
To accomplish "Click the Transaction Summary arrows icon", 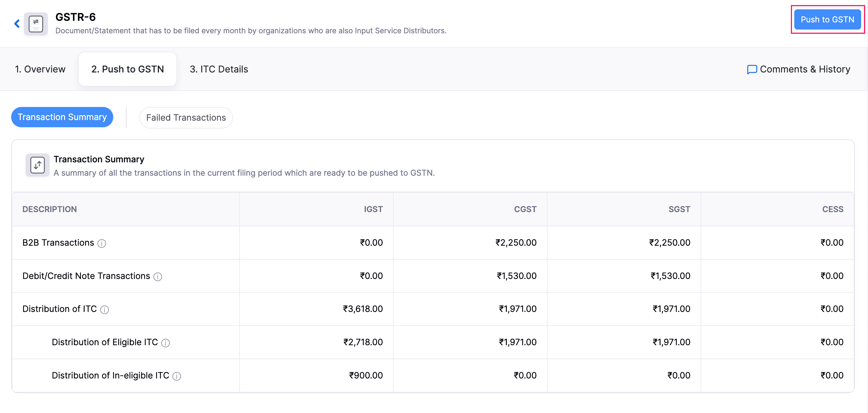I will coord(37,165).
